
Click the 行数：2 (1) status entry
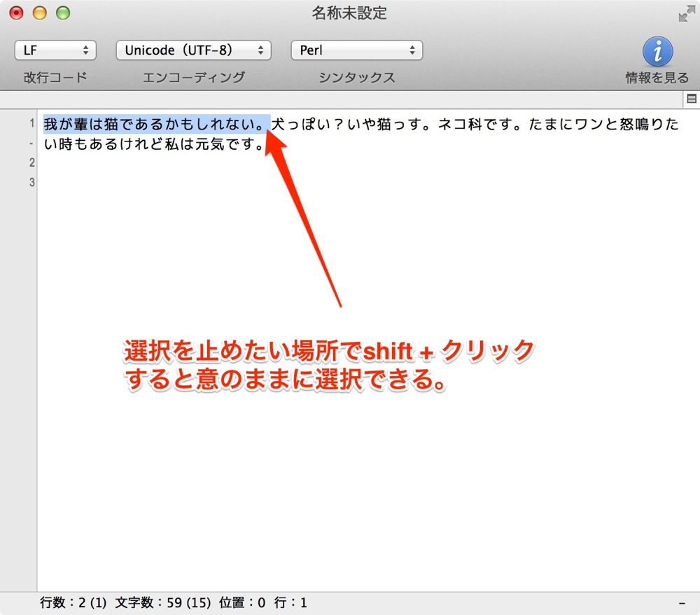click(73, 602)
